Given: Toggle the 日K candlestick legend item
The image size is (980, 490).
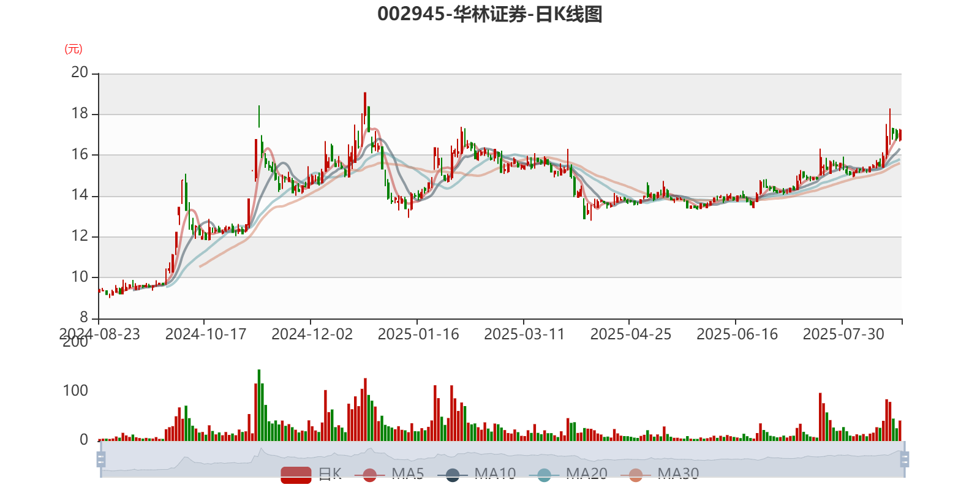Looking at the screenshot, I should (311, 474).
